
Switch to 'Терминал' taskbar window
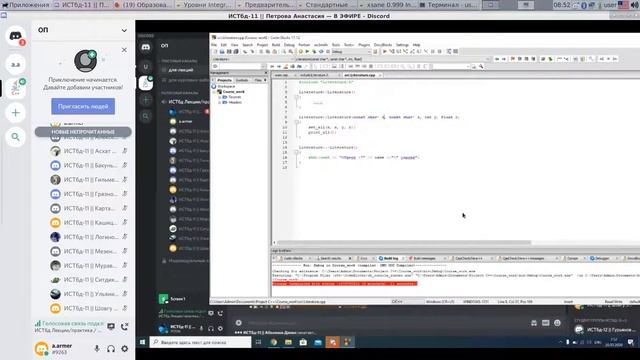coord(448,5)
